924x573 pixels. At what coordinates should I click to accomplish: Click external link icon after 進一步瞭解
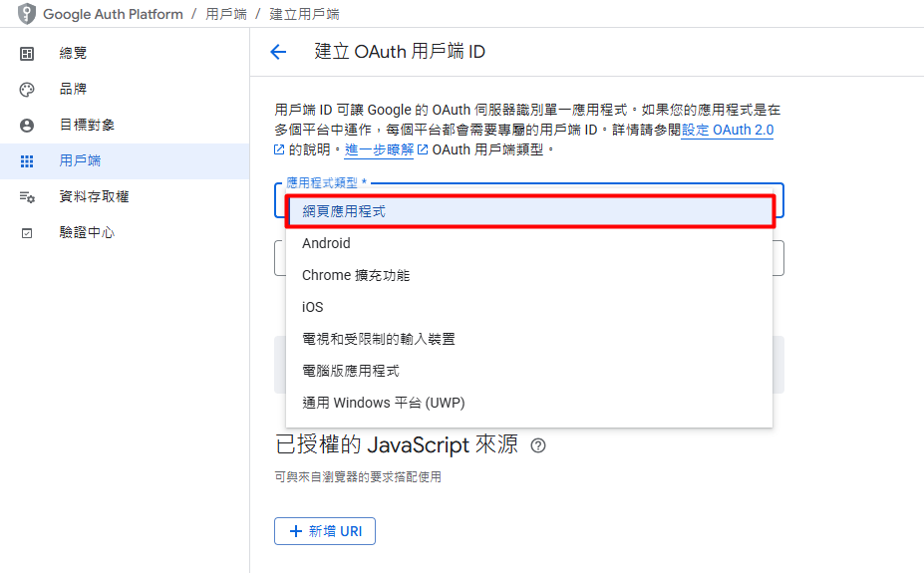[x=422, y=150]
